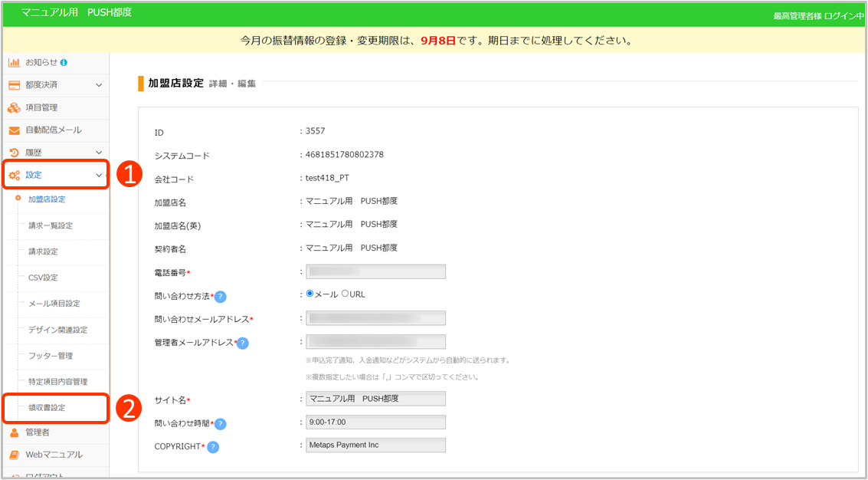The width and height of the screenshot is (868, 480).
Task: Click the サイト名 input field
Action: pos(375,399)
